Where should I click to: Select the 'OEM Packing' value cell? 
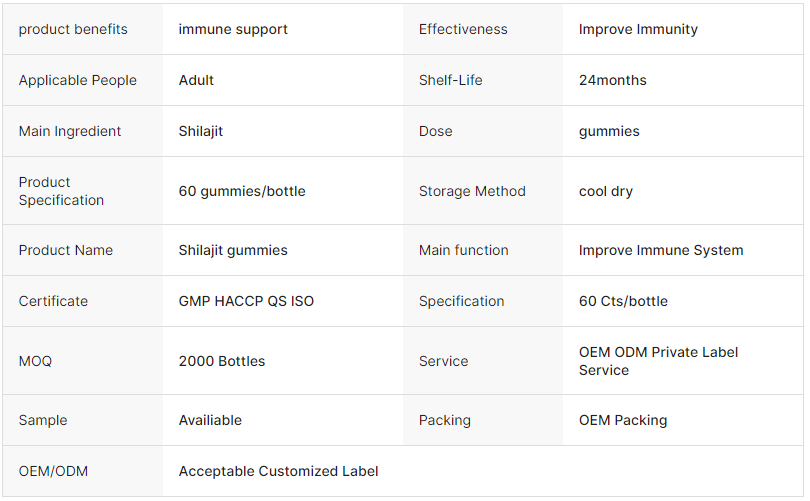(x=623, y=420)
